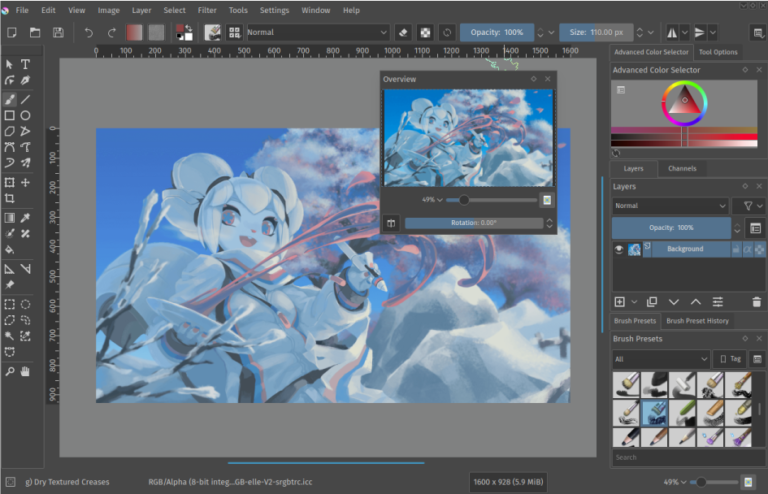Toggle lock on Background layer

click(736, 249)
